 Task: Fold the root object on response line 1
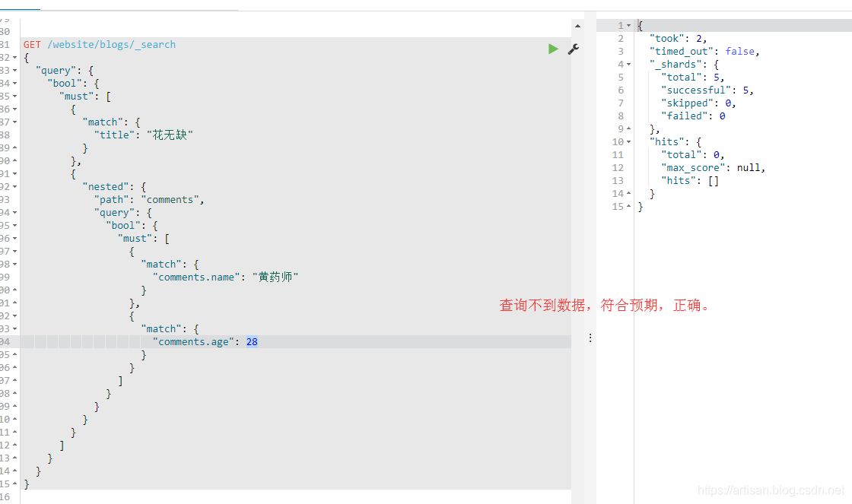(628, 26)
